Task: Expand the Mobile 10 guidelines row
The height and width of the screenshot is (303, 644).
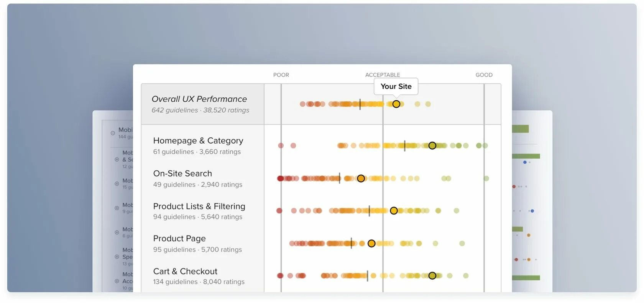Action: [117, 281]
